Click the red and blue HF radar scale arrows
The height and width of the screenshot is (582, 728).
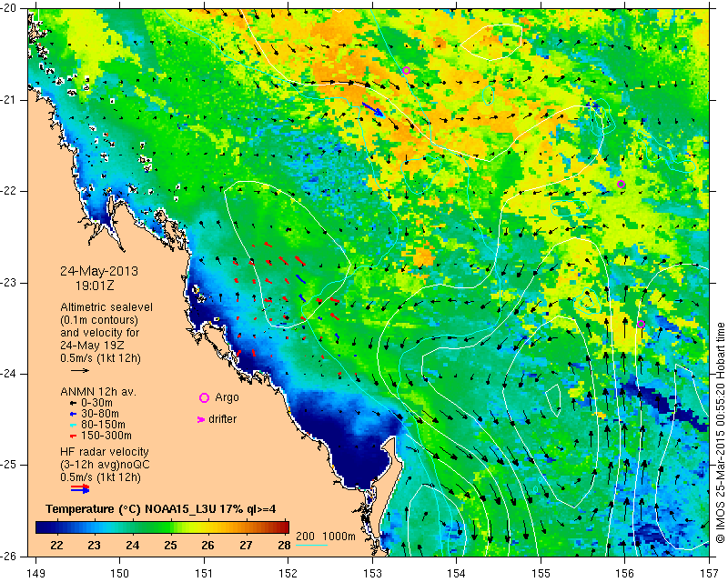tap(80, 488)
